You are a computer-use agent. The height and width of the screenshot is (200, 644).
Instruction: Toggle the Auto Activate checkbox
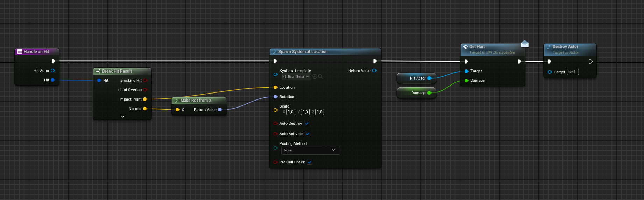308,134
